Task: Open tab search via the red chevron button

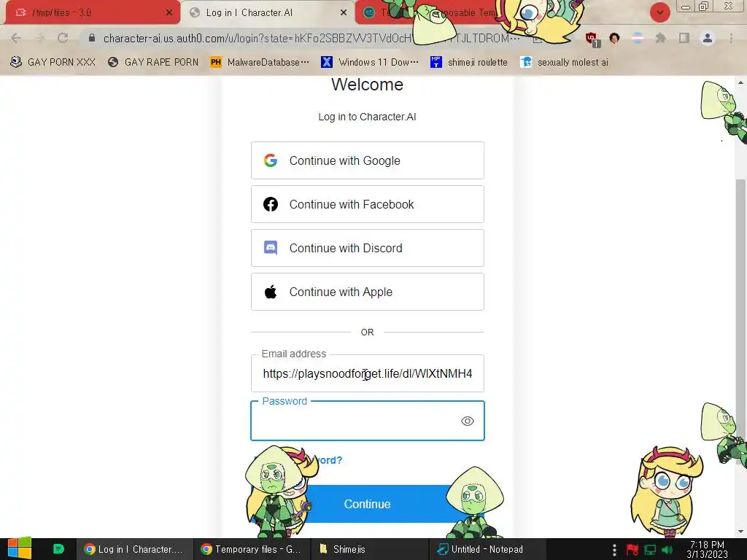Action: (659, 12)
